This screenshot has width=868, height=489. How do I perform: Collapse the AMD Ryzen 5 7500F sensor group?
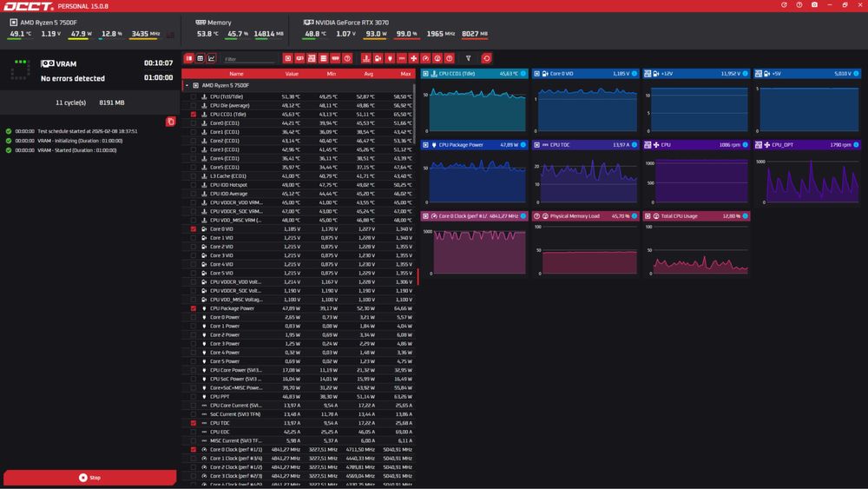[187, 85]
